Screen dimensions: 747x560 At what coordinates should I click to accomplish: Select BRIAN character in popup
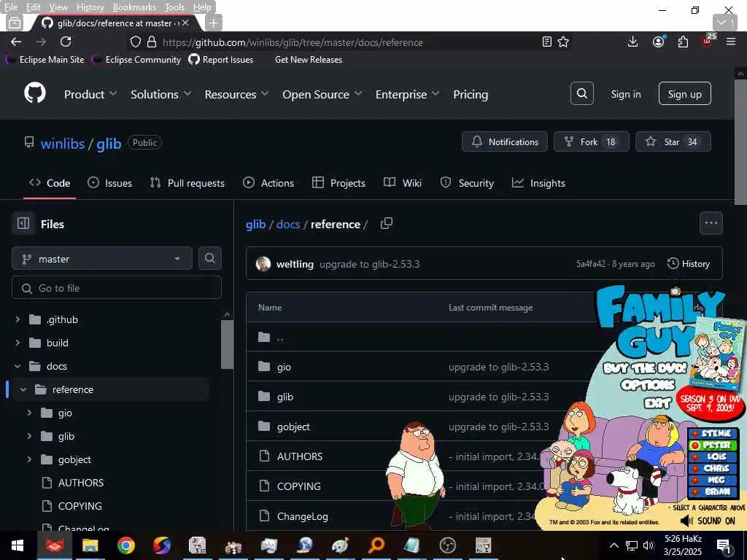pos(713,491)
